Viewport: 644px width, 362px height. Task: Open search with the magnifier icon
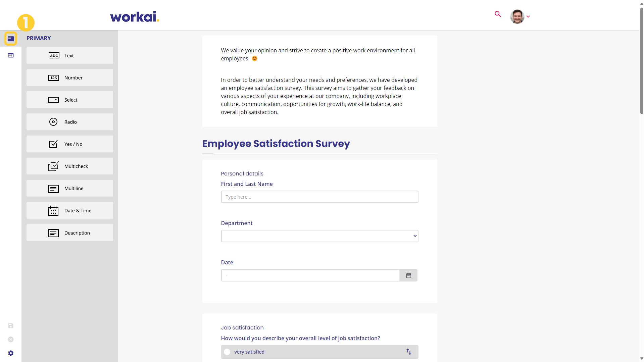498,14
